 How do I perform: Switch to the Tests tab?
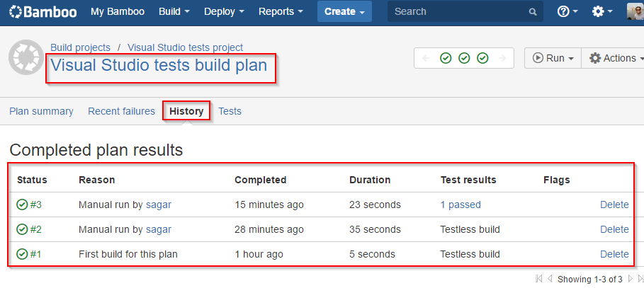click(x=230, y=111)
